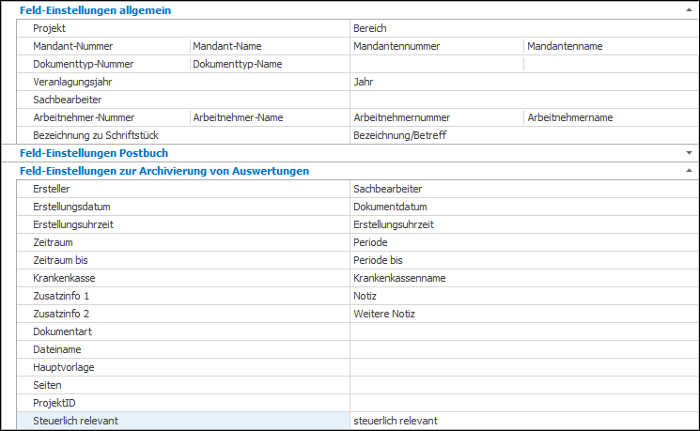Click the Jahr value cell
The height and width of the screenshot is (431, 700).
tap(524, 82)
